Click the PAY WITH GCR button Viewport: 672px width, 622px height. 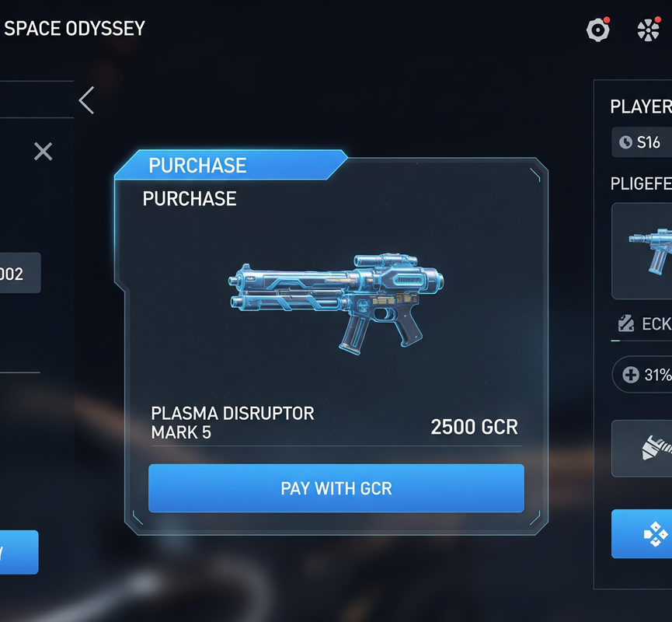point(336,488)
